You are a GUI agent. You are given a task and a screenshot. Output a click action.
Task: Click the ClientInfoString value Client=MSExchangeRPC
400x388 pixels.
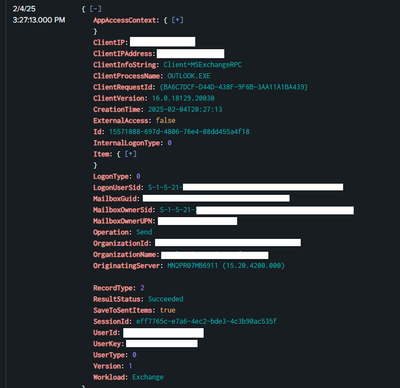203,65
